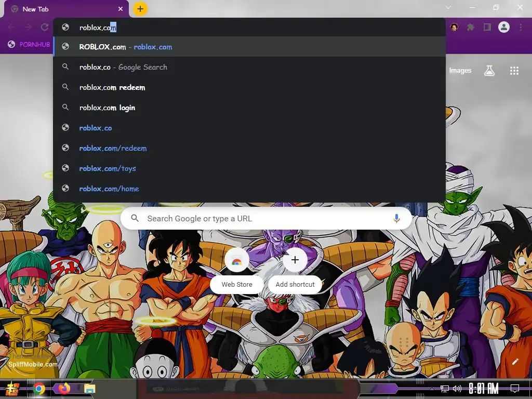Open the extensions puzzle icon
The width and height of the screenshot is (532, 399).
pyautogui.click(x=470, y=27)
